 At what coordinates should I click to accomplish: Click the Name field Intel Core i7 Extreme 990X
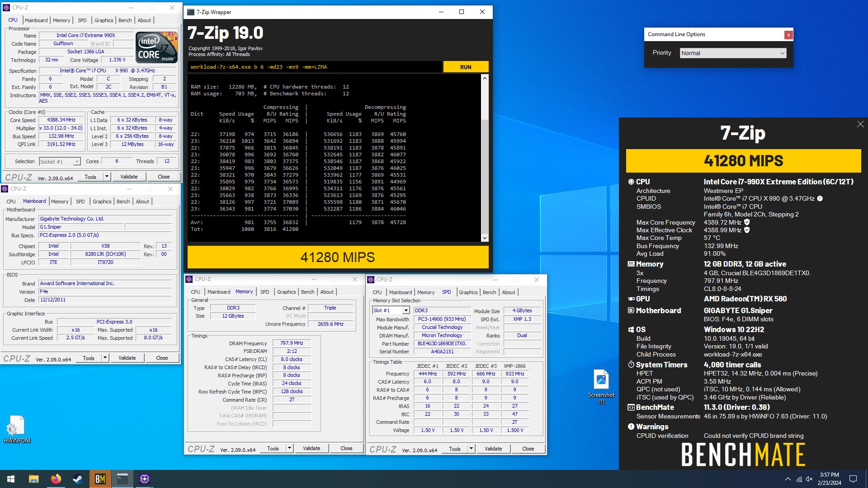pyautogui.click(x=86, y=35)
